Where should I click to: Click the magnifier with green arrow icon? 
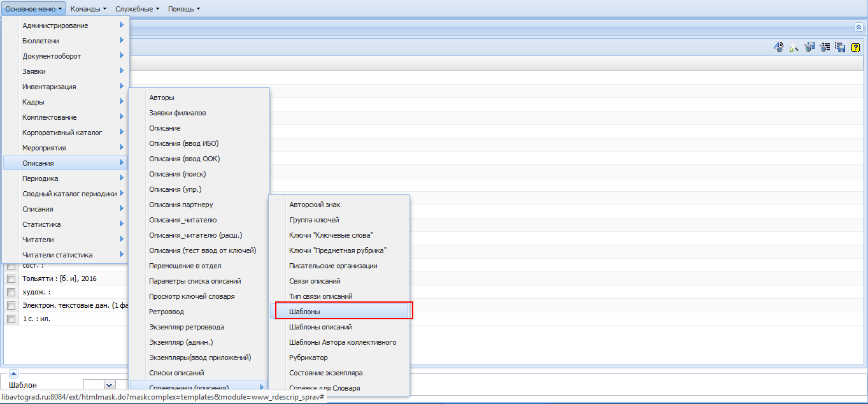pyautogui.click(x=794, y=47)
